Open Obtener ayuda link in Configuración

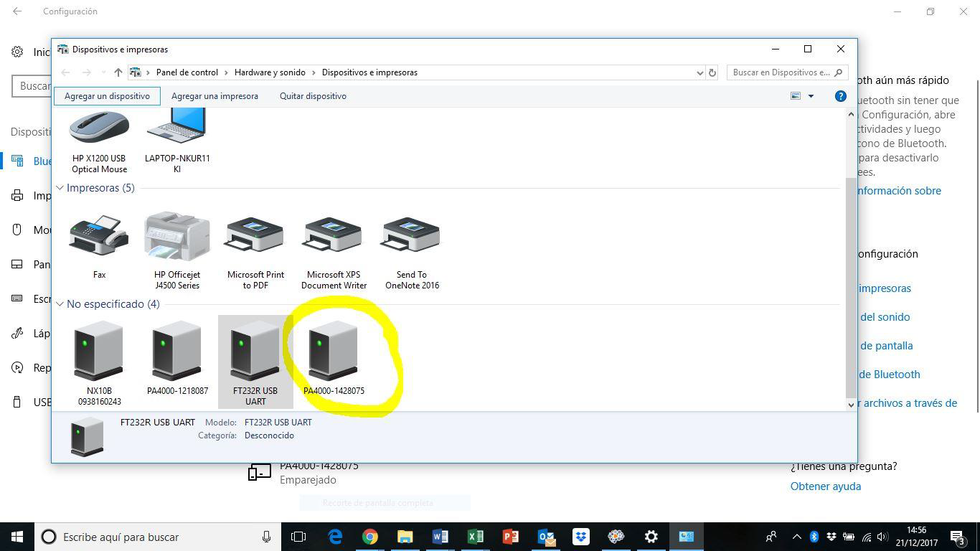[x=826, y=486]
